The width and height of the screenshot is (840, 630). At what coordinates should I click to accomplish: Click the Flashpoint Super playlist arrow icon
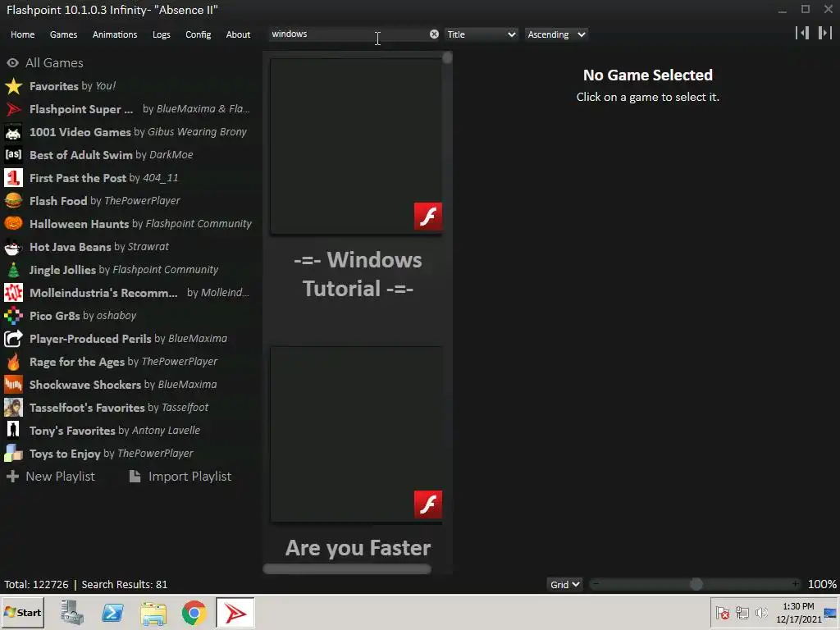click(13, 109)
